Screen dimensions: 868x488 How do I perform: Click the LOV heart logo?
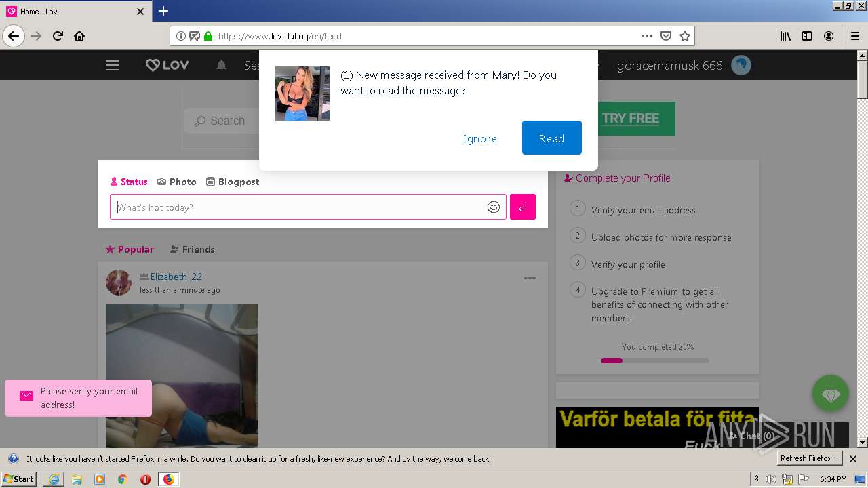(167, 65)
